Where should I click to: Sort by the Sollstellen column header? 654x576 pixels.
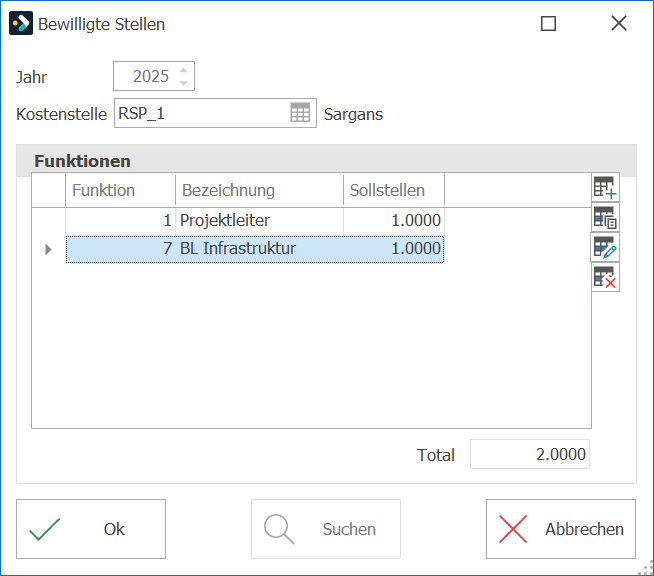pyautogui.click(x=394, y=190)
